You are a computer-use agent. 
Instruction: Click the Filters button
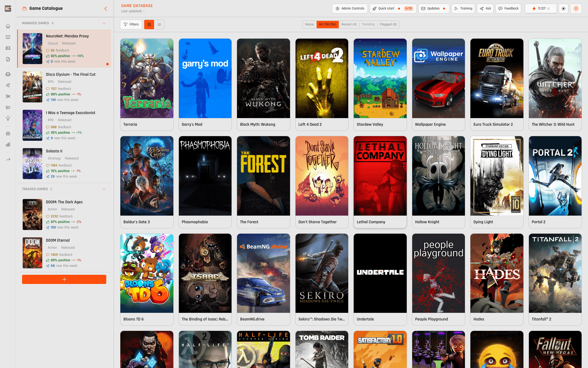(131, 25)
